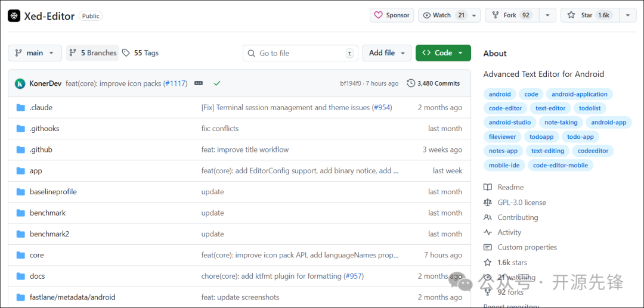Open the .claude folder
This screenshot has height=308, width=644.
pos(41,107)
